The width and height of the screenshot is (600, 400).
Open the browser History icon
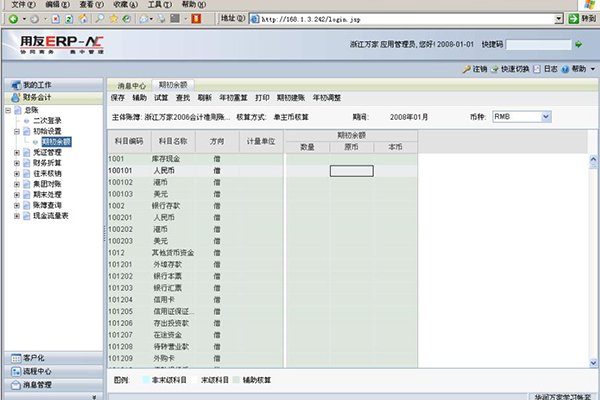(x=127, y=18)
